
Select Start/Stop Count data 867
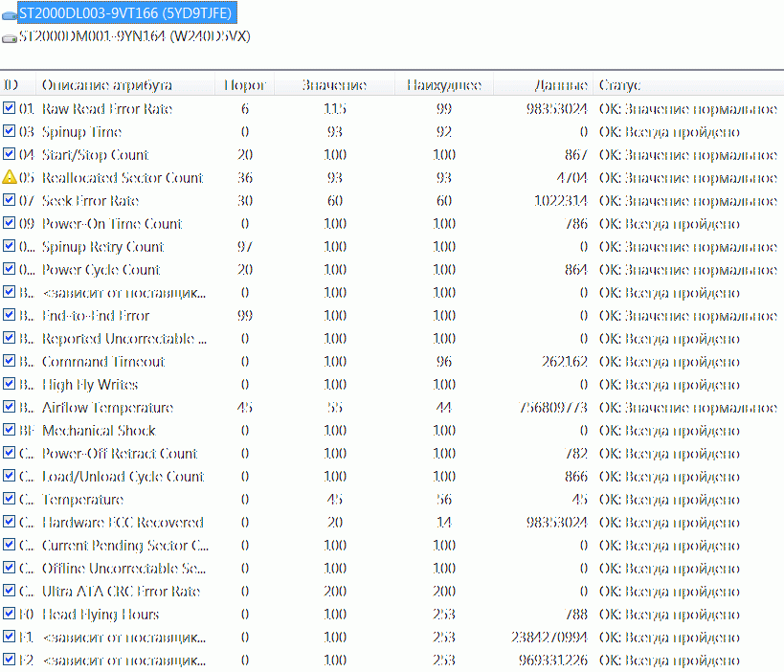click(576, 154)
